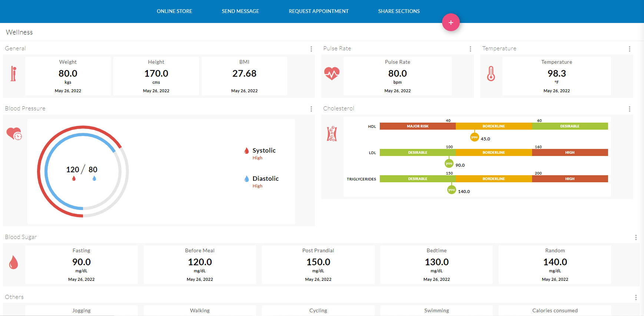Image resolution: width=644 pixels, height=316 pixels.
Task: Click the thermometer temperature icon
Action: click(x=491, y=74)
